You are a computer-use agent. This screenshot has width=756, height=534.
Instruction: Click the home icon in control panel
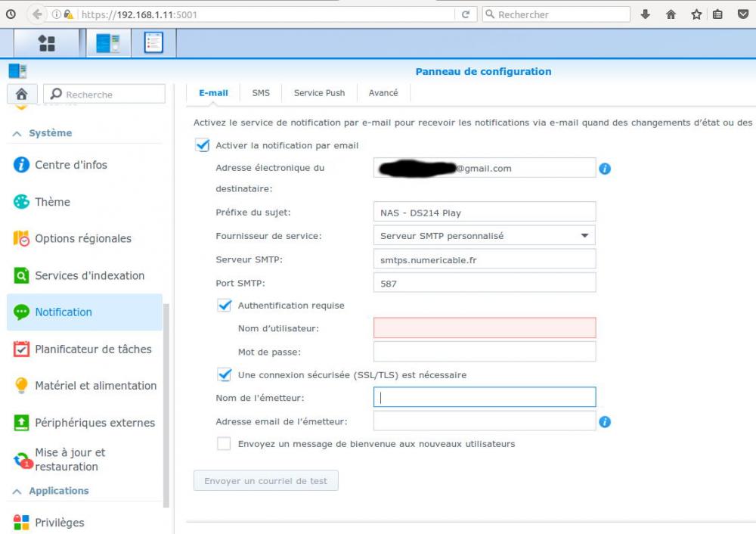click(x=22, y=94)
